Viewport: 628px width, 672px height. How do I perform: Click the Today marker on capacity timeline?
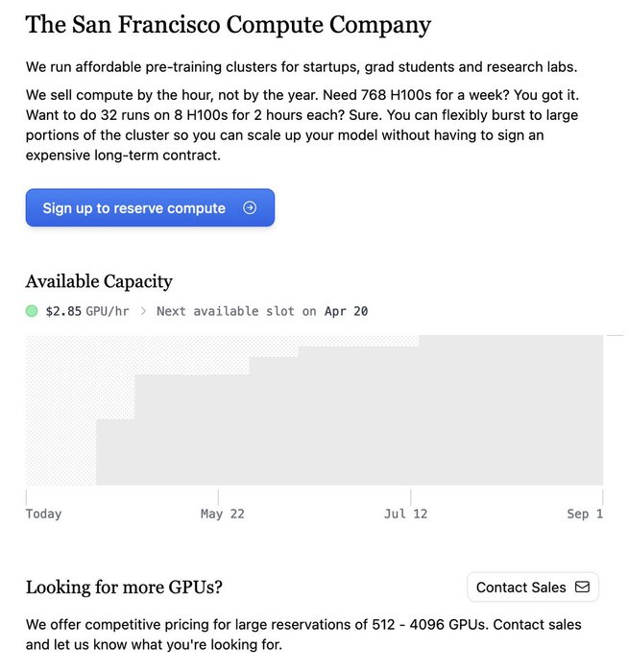click(43, 514)
